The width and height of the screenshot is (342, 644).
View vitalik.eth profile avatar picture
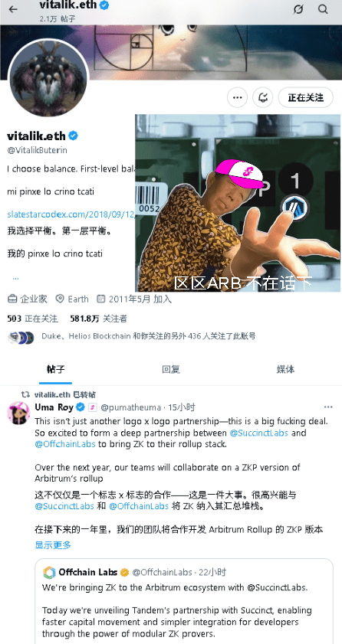tap(48, 78)
